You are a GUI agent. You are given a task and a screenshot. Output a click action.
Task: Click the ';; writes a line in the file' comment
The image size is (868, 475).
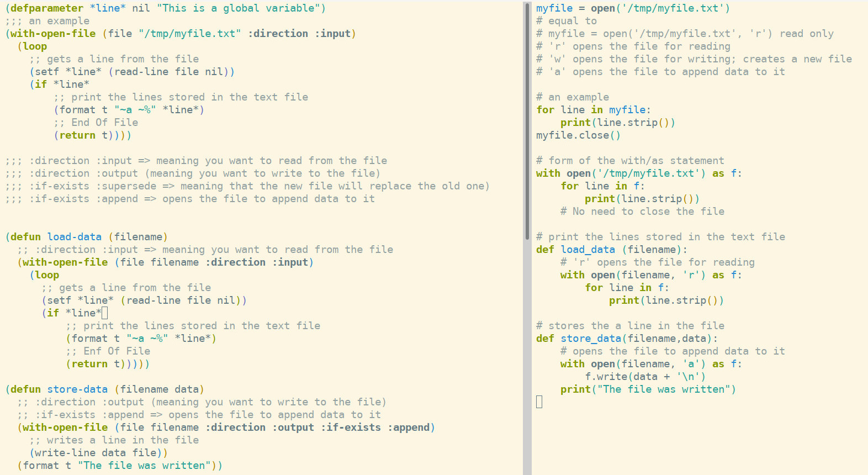pyautogui.click(x=114, y=440)
